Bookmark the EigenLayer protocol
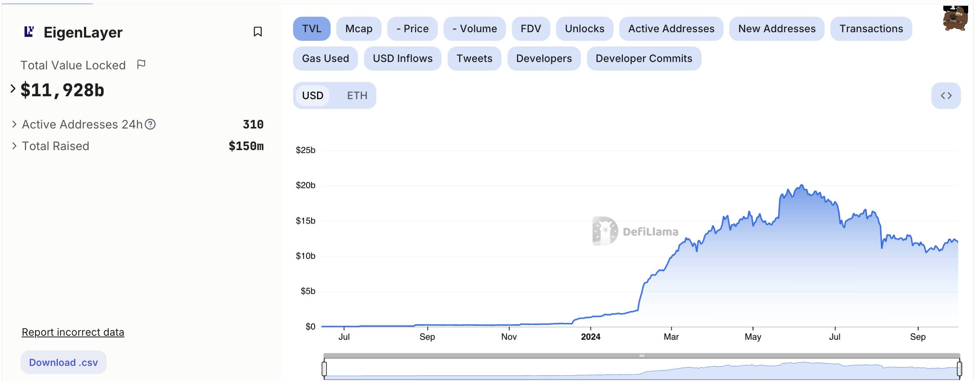Viewport: 980px width, 381px height. 258,31
